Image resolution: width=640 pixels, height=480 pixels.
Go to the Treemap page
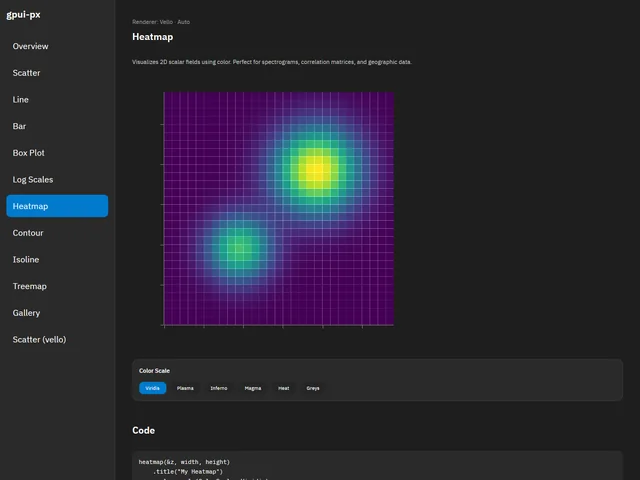click(x=57, y=286)
